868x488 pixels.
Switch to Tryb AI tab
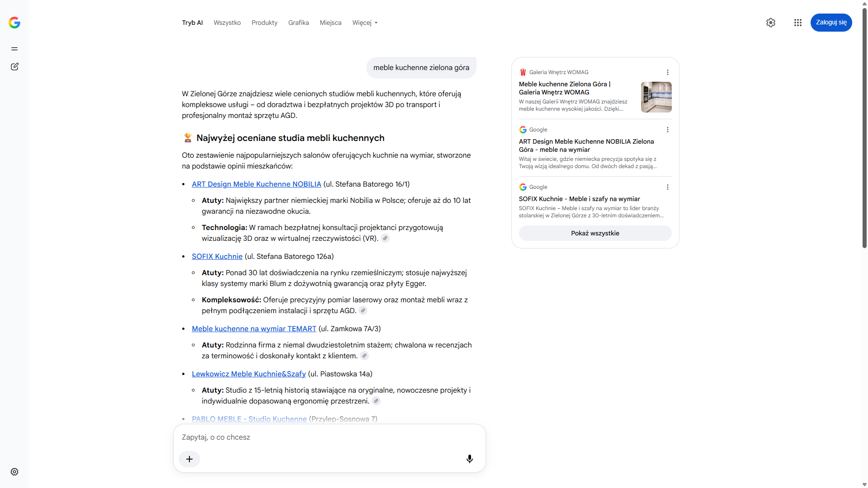click(x=192, y=23)
